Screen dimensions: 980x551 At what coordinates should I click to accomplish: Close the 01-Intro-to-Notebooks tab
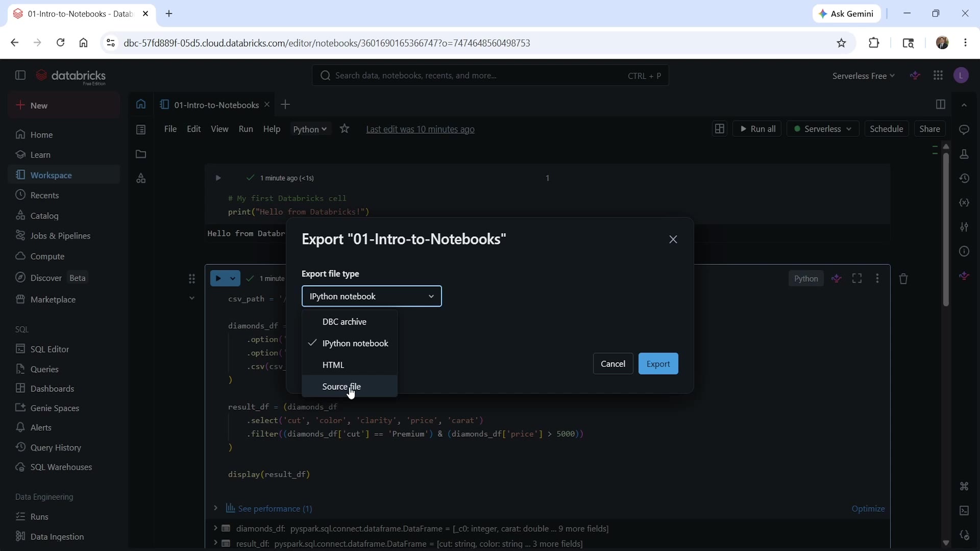(x=266, y=105)
